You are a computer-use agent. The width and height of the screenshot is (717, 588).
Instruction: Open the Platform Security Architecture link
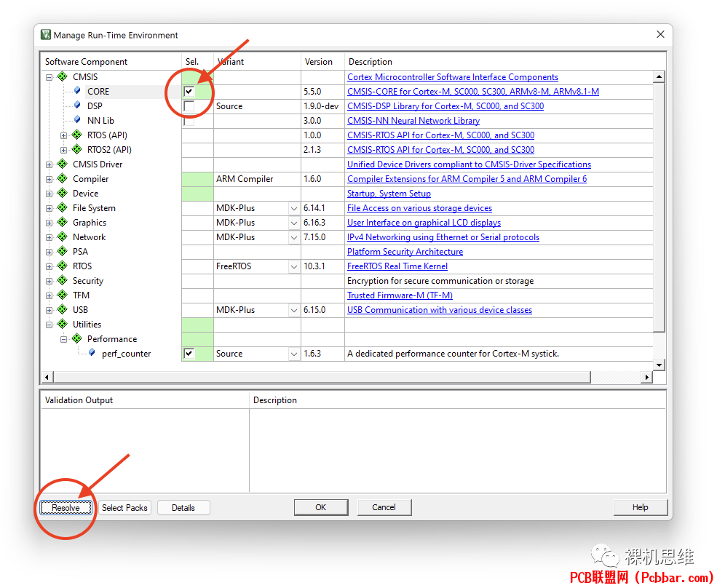[405, 252]
